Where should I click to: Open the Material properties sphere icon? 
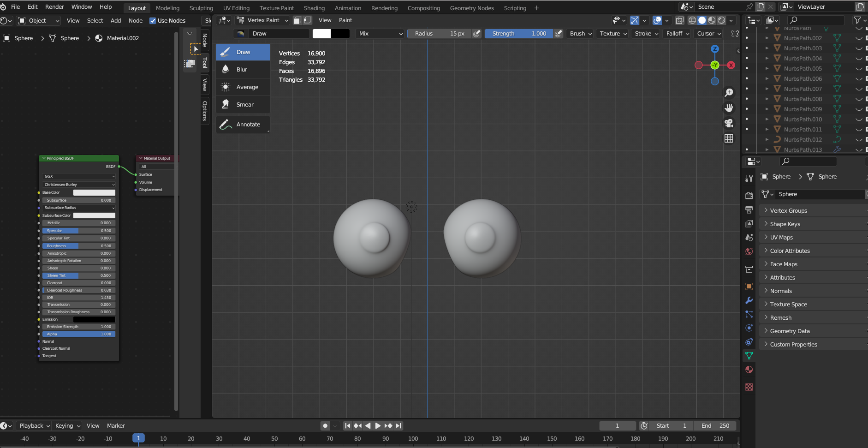pyautogui.click(x=749, y=370)
